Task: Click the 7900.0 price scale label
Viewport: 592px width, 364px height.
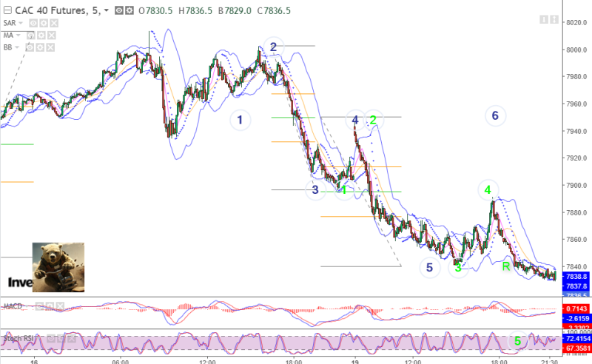Action: point(576,186)
